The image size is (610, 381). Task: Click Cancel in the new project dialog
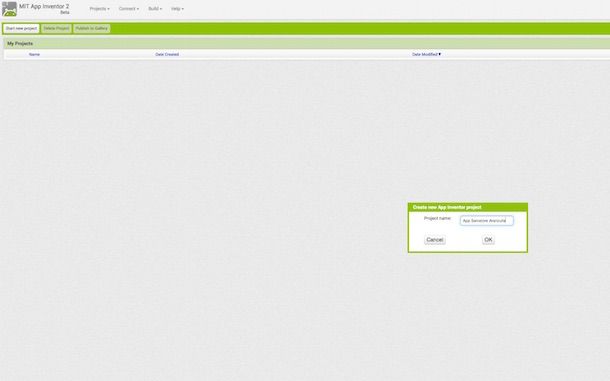click(435, 240)
